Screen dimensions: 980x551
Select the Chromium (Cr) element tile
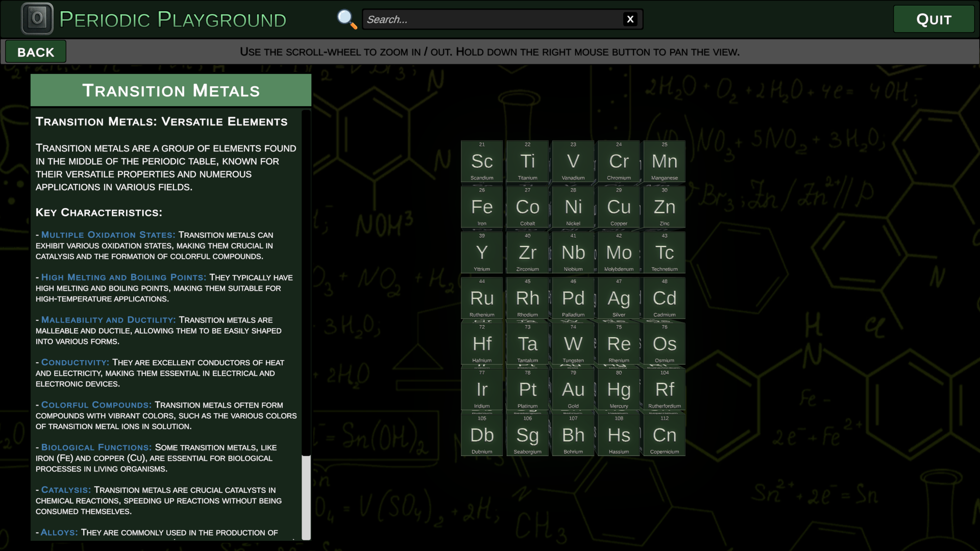[x=619, y=161]
